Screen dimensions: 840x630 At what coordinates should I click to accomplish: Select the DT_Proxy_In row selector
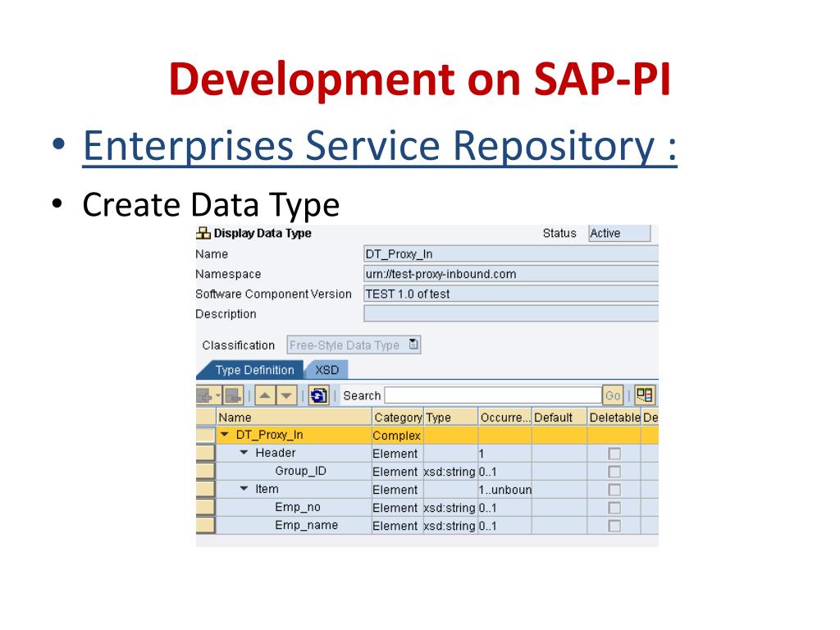pos(206,435)
